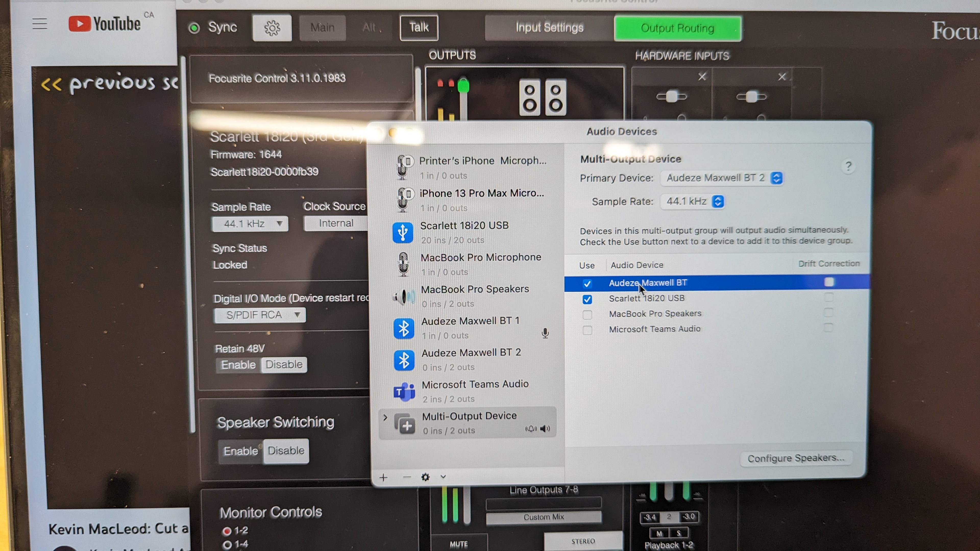This screenshot has height=551, width=980.
Task: Click the YouTube logo
Action: click(x=105, y=24)
